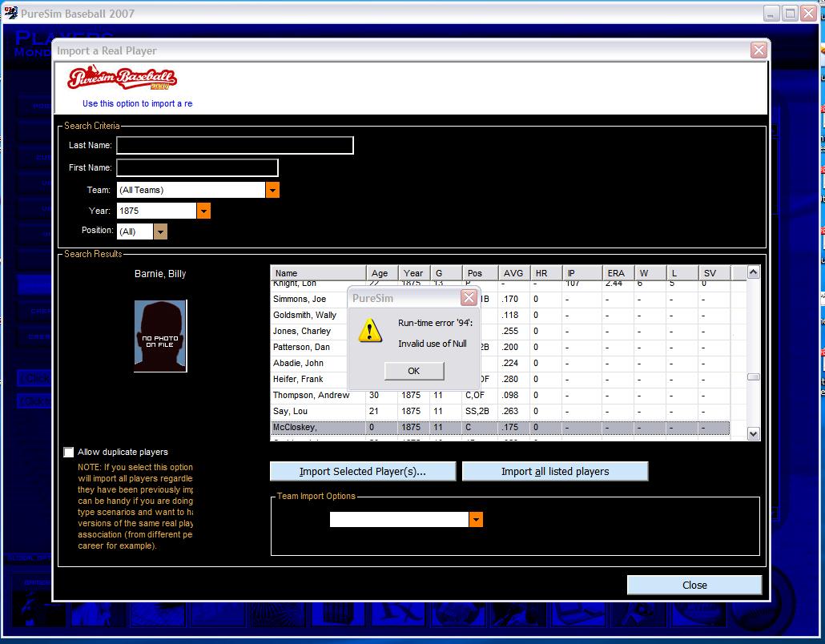Screen dimensions: 825x644
Task: Open the Team Import Options dropdown arrow
Action: (x=476, y=519)
